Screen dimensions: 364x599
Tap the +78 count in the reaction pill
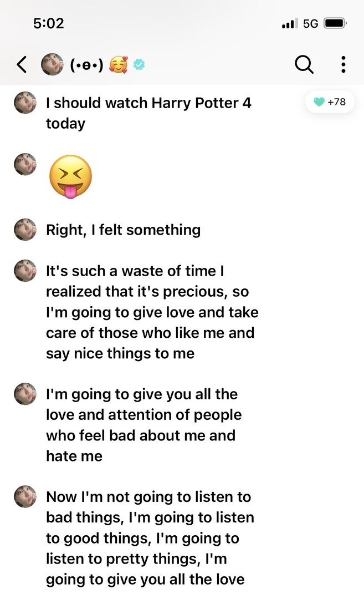(x=336, y=102)
